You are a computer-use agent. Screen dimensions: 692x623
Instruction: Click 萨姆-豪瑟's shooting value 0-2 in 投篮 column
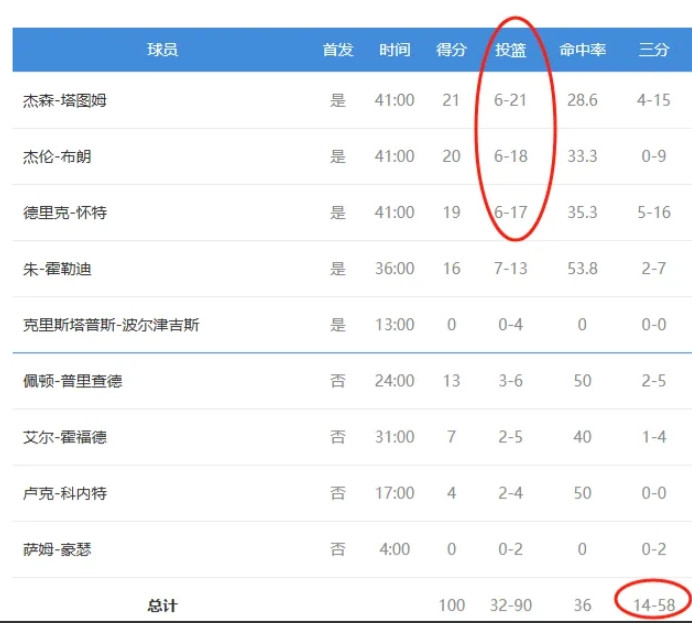tap(511, 549)
